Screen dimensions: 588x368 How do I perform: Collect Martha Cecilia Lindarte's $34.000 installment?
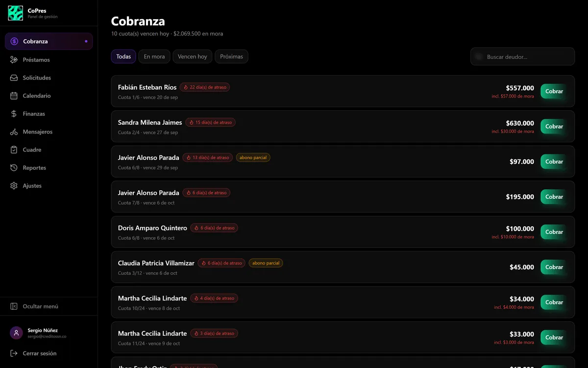point(554,302)
